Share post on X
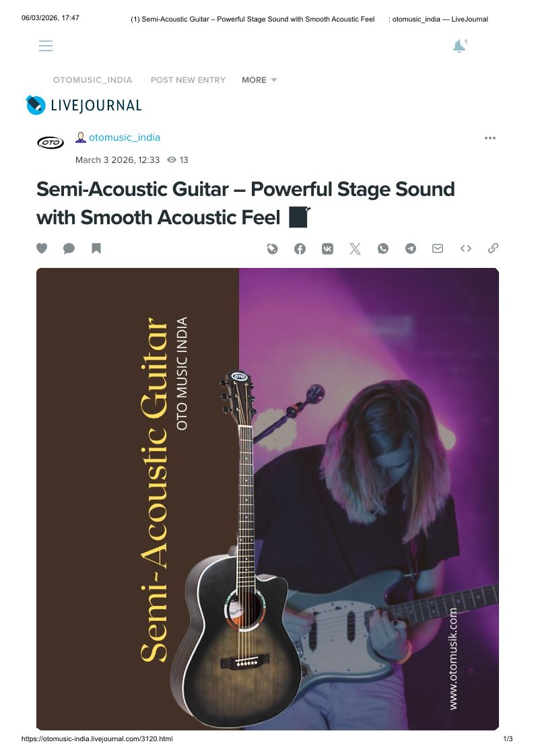 (355, 248)
